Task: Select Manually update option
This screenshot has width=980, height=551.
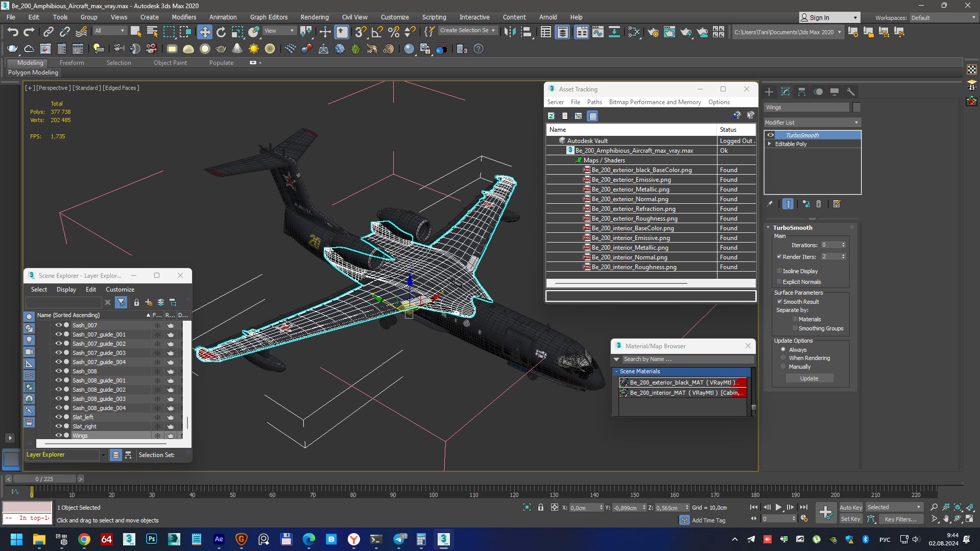Action: click(783, 367)
